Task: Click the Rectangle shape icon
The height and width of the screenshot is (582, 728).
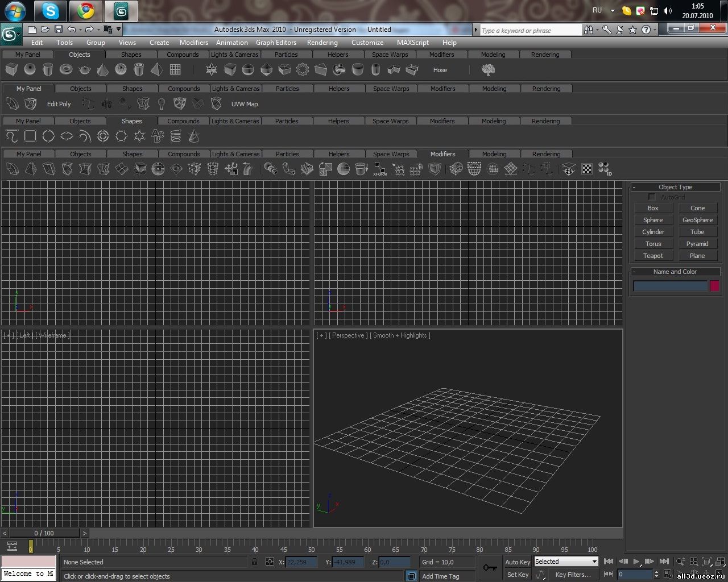Action: coord(30,136)
